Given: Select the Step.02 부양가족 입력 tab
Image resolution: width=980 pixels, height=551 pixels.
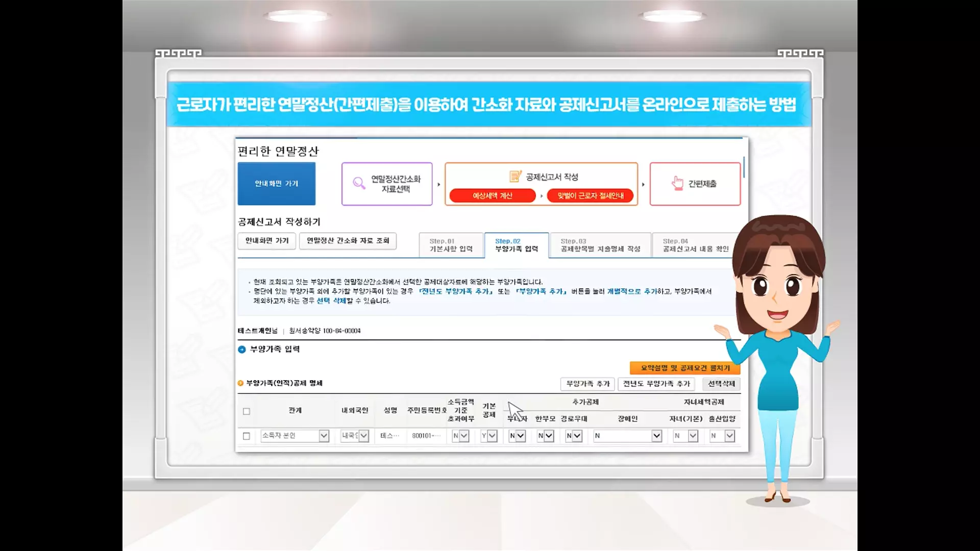Looking at the screenshot, I should (x=517, y=245).
